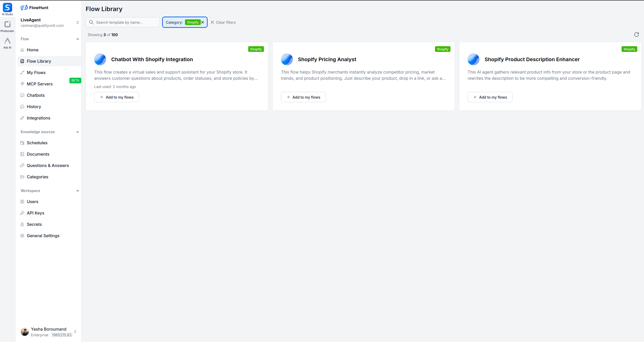The image size is (644, 342).
Task: Open My Flows from the sidebar
Action: point(36,73)
